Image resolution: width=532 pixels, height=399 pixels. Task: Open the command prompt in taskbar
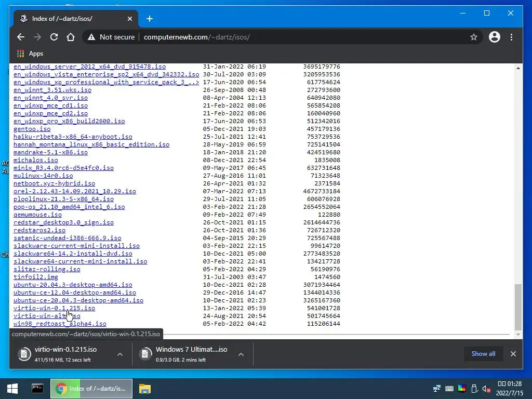click(x=37, y=389)
